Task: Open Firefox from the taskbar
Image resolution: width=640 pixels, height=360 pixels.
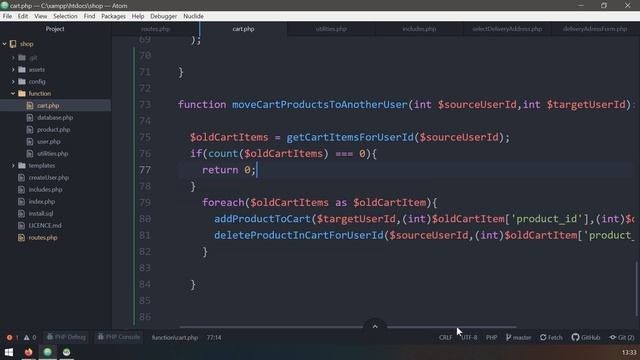Action: tap(28, 352)
